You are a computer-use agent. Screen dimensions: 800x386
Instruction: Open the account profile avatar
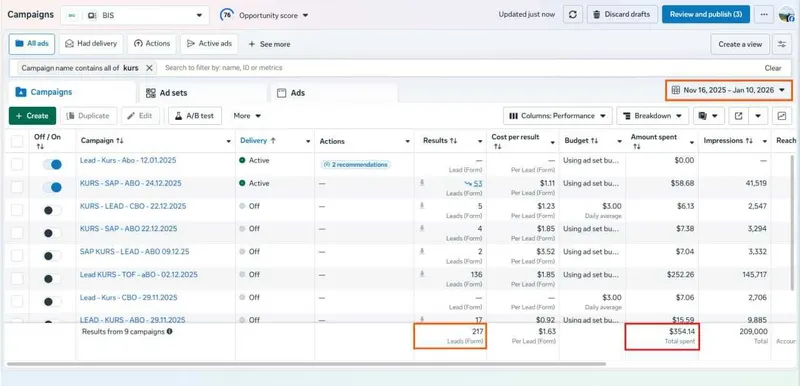(786, 14)
